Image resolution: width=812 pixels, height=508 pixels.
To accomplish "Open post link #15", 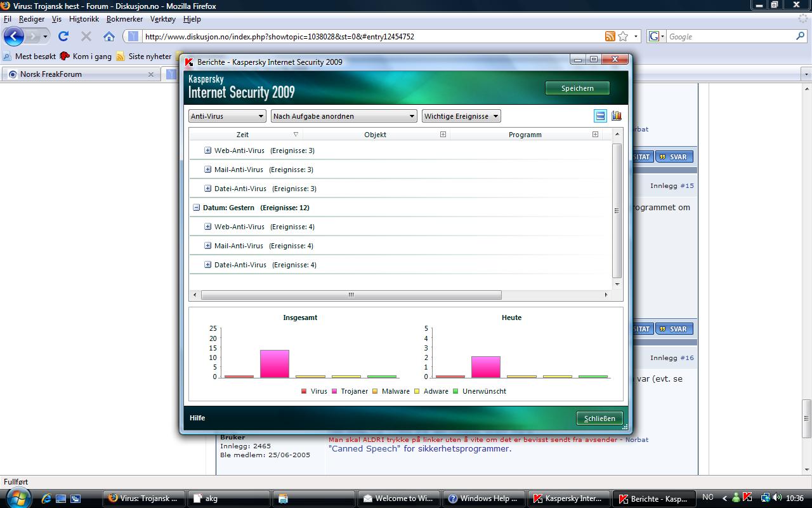I will click(687, 186).
